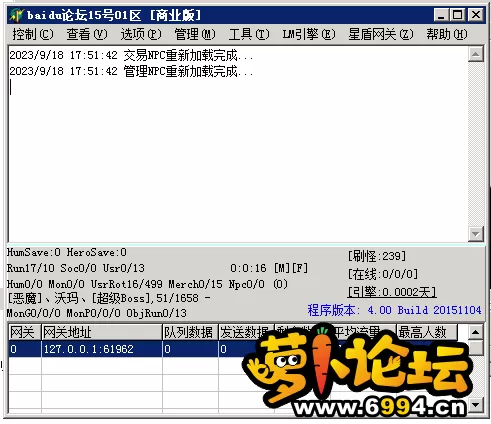Click the 发送数据 column header
The image size is (491, 424).
(x=246, y=332)
